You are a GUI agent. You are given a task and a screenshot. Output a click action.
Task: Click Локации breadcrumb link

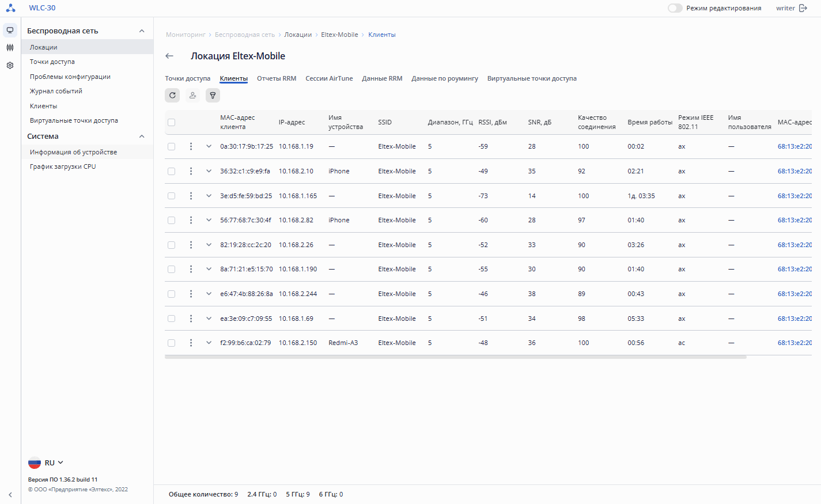pyautogui.click(x=298, y=35)
